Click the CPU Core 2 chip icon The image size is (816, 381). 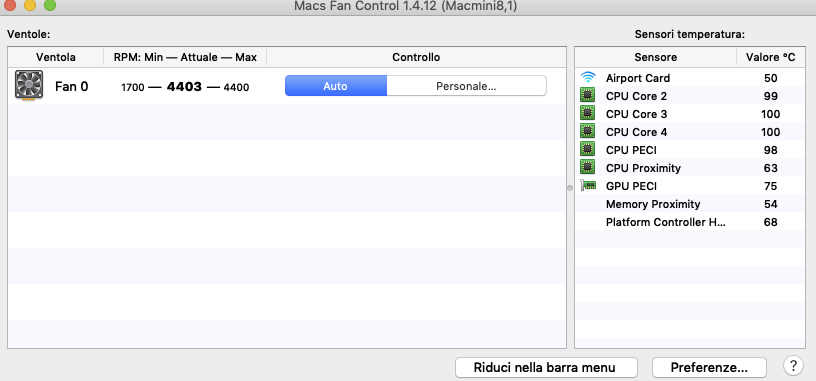pyautogui.click(x=588, y=96)
